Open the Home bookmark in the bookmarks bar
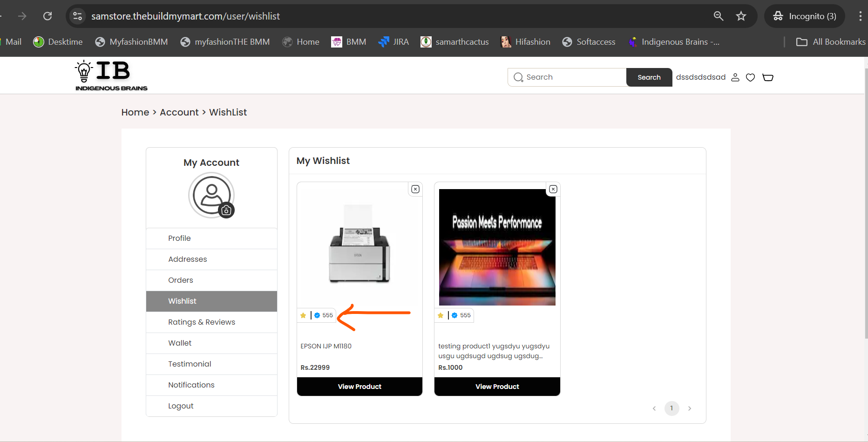Viewport: 868px width, 442px height. (301, 42)
